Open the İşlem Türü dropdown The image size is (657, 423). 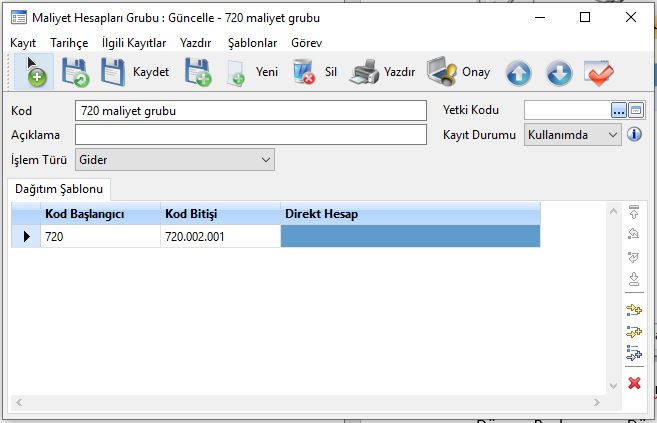265,159
